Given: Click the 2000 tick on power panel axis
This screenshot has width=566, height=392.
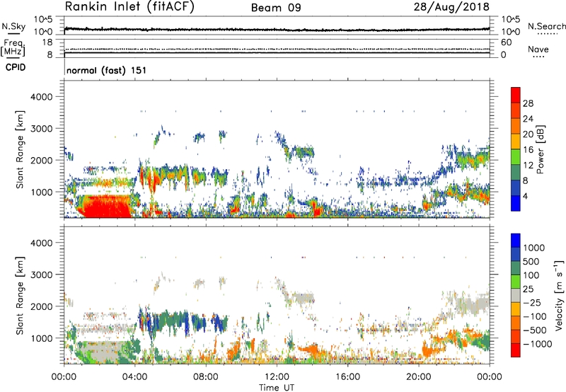Looking at the screenshot, I should click(x=41, y=160).
